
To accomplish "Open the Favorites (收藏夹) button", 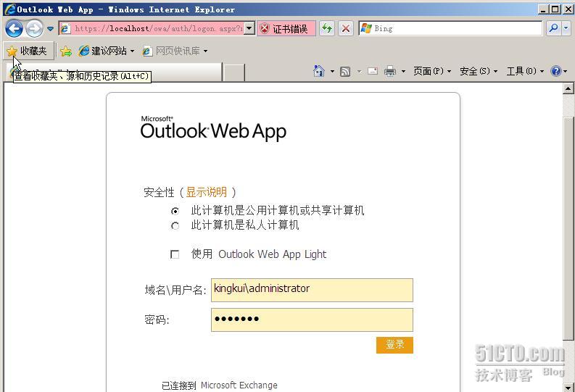I will [28, 51].
